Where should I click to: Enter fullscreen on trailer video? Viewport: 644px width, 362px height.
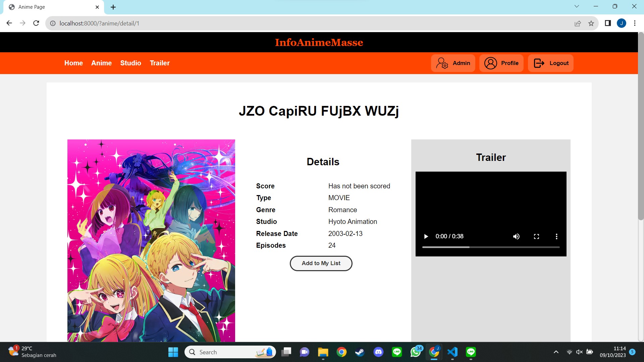click(x=536, y=236)
